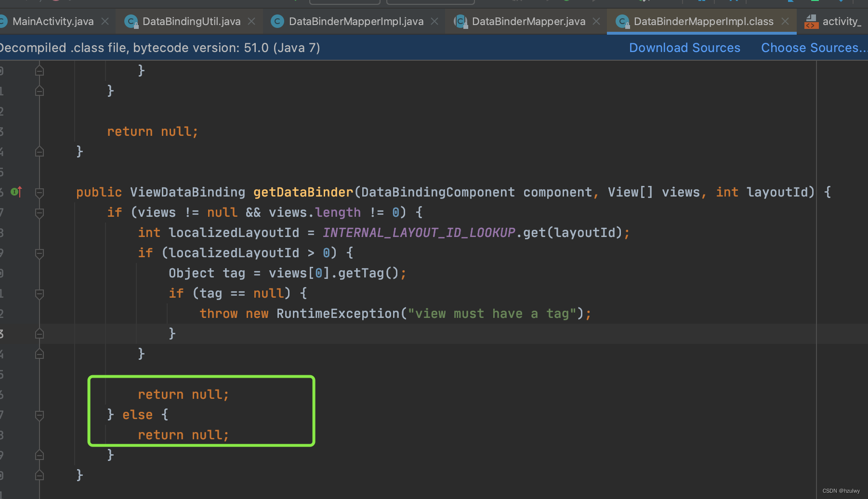Image resolution: width=868 pixels, height=499 pixels.
Task: Collapse the 'if (localizedLayoutId > 0)' fold marker
Action: 39,253
